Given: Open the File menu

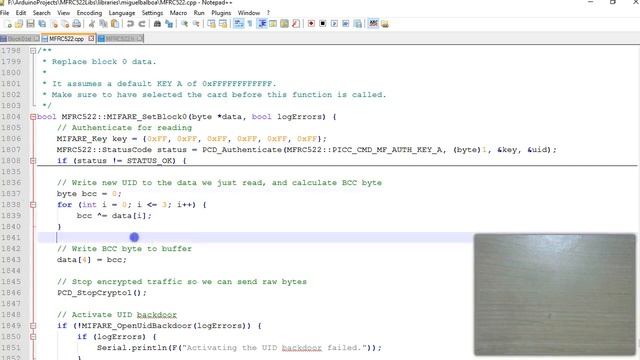Looking at the screenshot, I should click(4, 13).
